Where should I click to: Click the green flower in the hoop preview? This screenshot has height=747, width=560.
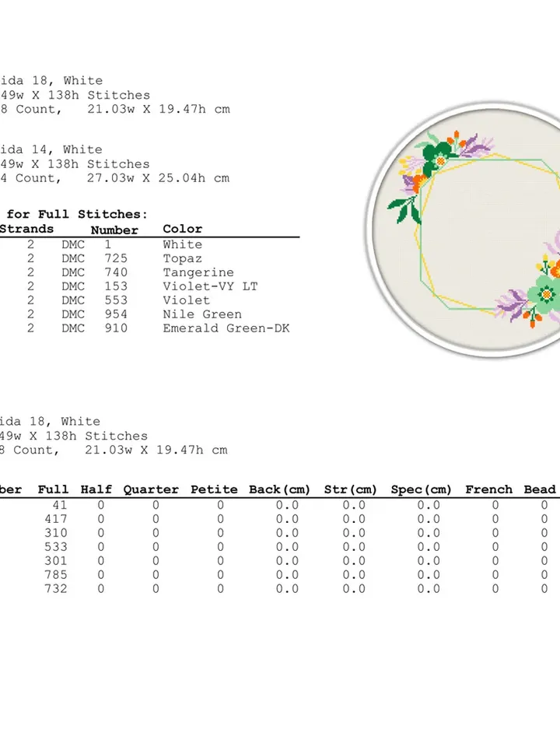point(547,294)
